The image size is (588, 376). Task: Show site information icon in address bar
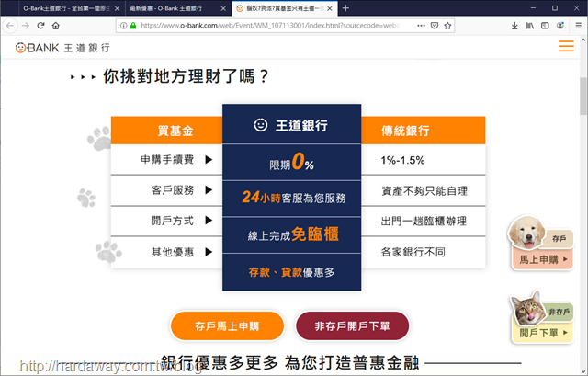(x=123, y=26)
